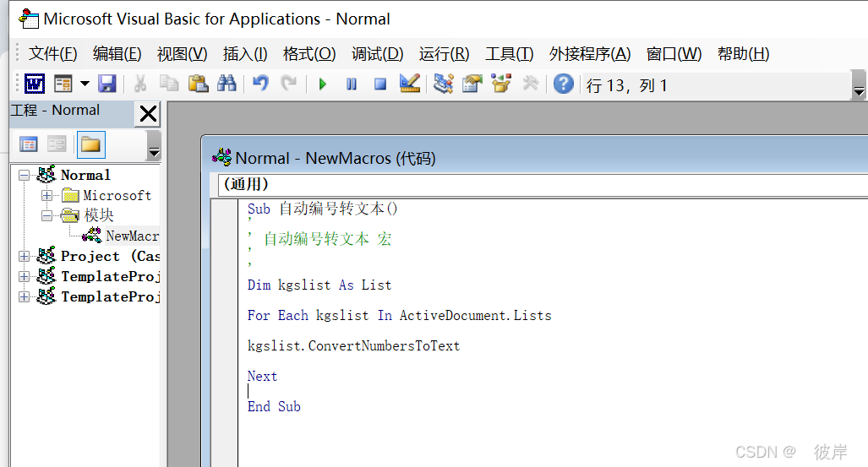The height and width of the screenshot is (467, 868).
Task: Open the 视图(V) menu
Action: click(x=182, y=54)
